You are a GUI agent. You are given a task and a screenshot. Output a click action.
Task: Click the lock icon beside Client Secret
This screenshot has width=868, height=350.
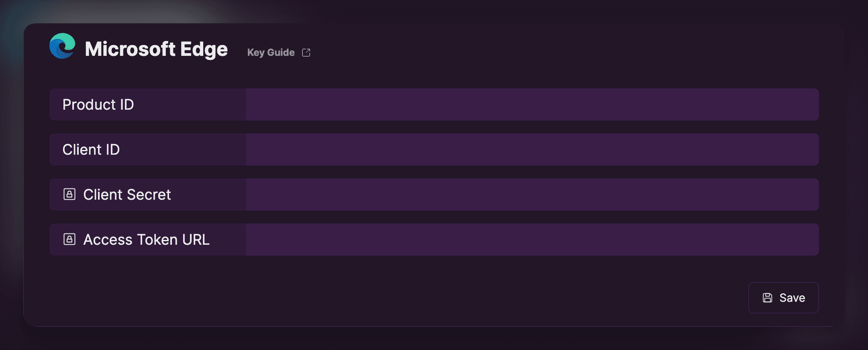point(69,194)
